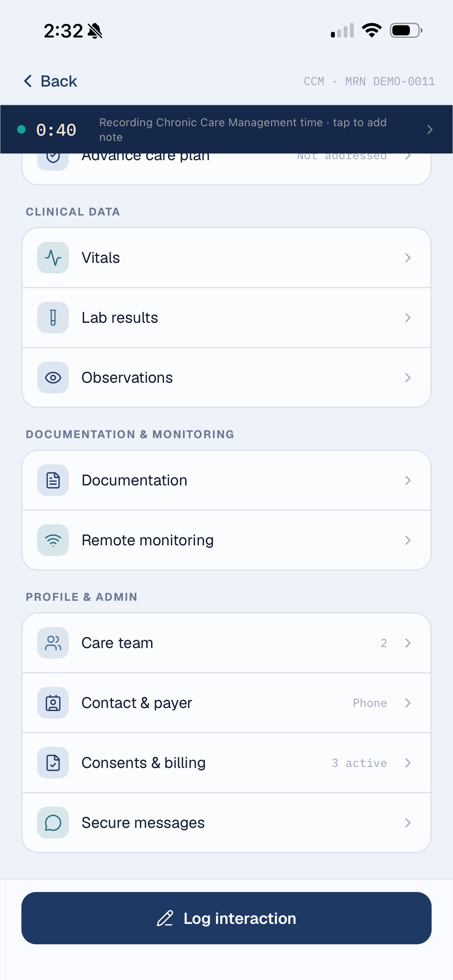The height and width of the screenshot is (980, 453).
Task: Tap the Consents & billing file-check icon
Action: pos(53,763)
